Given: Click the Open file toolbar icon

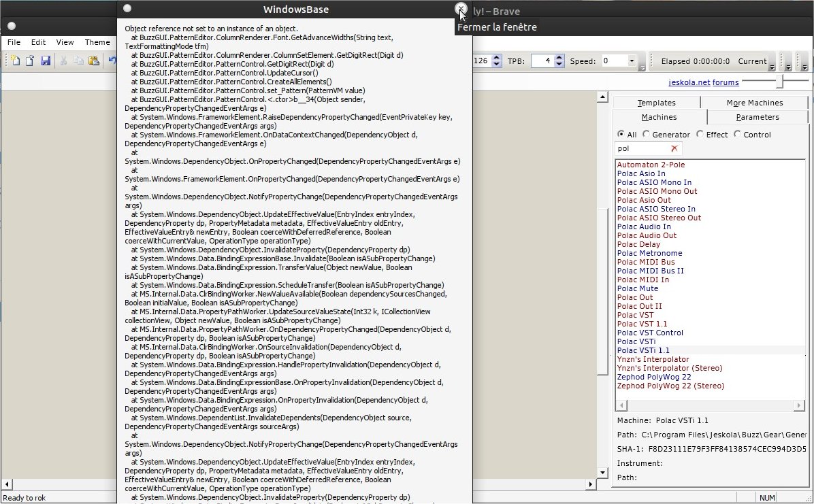Looking at the screenshot, I should 30,61.
